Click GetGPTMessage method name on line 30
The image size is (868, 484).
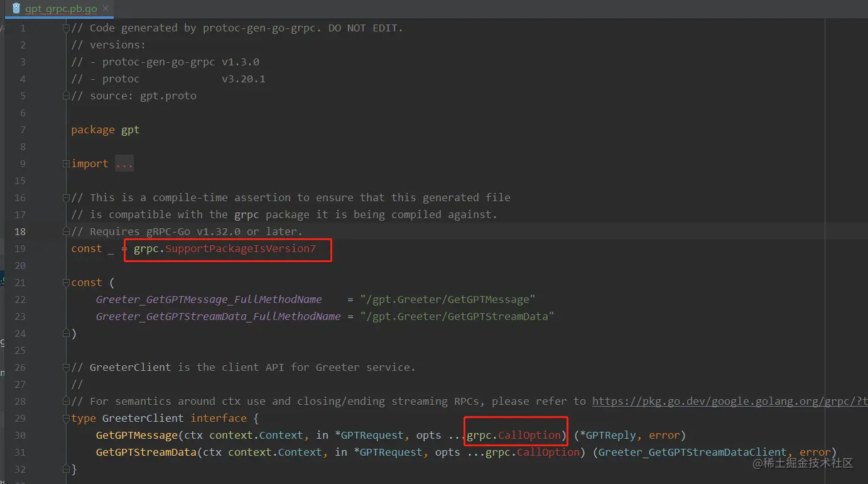click(137, 435)
